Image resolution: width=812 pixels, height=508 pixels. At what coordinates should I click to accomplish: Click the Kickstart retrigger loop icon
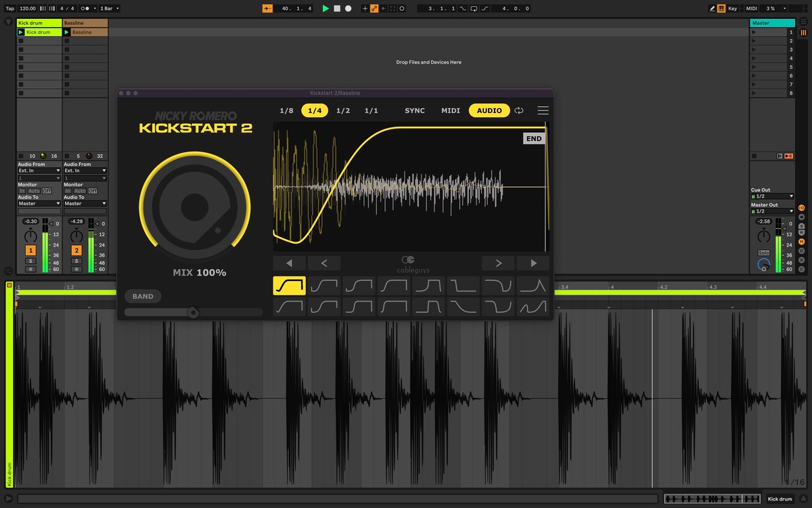[x=519, y=110]
